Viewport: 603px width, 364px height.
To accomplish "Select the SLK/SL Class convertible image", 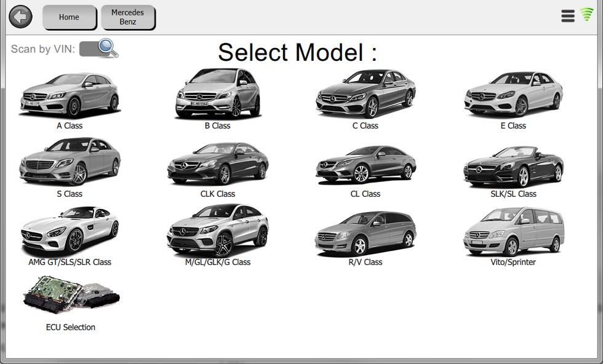I will click(513, 167).
